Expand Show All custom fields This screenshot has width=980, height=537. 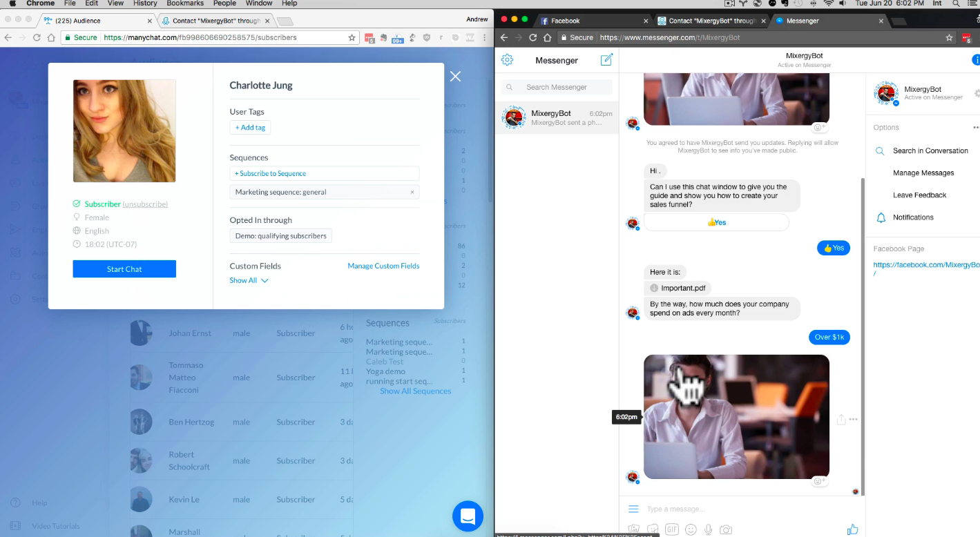coord(249,280)
